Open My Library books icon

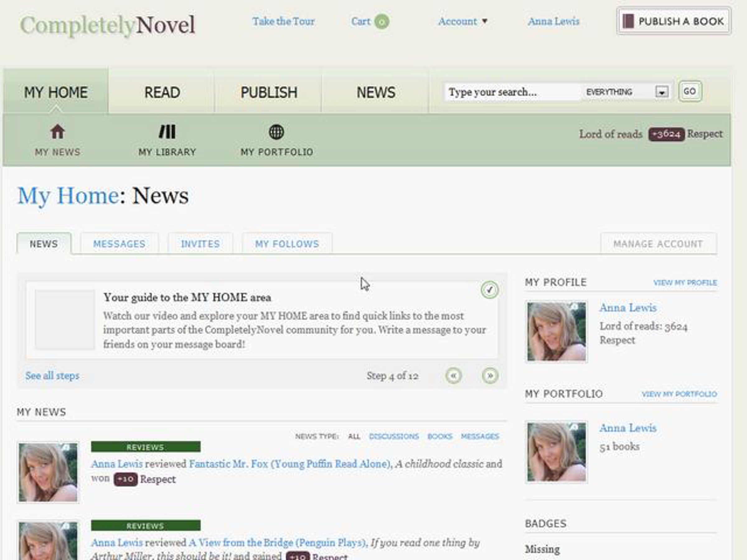167,132
